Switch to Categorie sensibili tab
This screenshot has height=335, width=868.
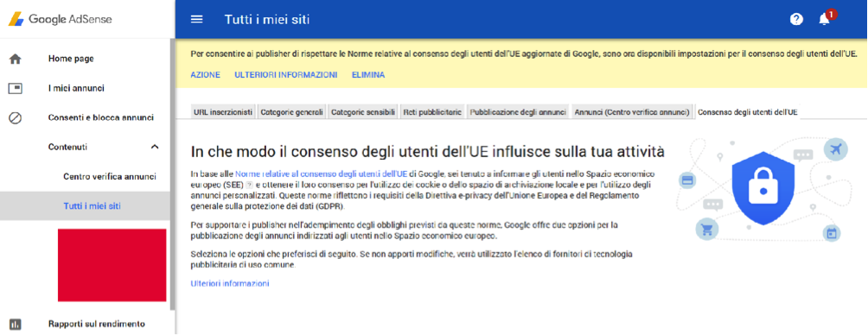363,111
